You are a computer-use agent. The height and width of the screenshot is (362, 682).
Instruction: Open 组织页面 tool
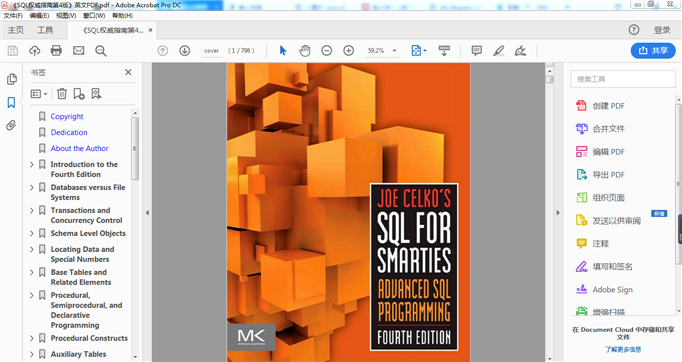coord(600,198)
